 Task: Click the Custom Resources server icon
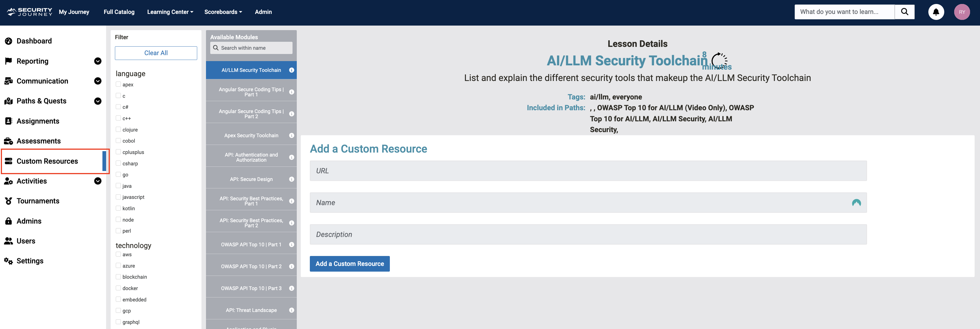8,161
